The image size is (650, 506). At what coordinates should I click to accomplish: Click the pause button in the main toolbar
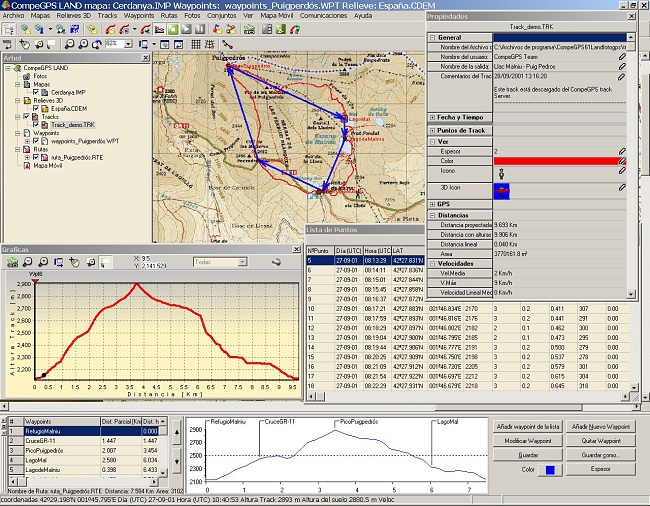pyautogui.click(x=200, y=29)
